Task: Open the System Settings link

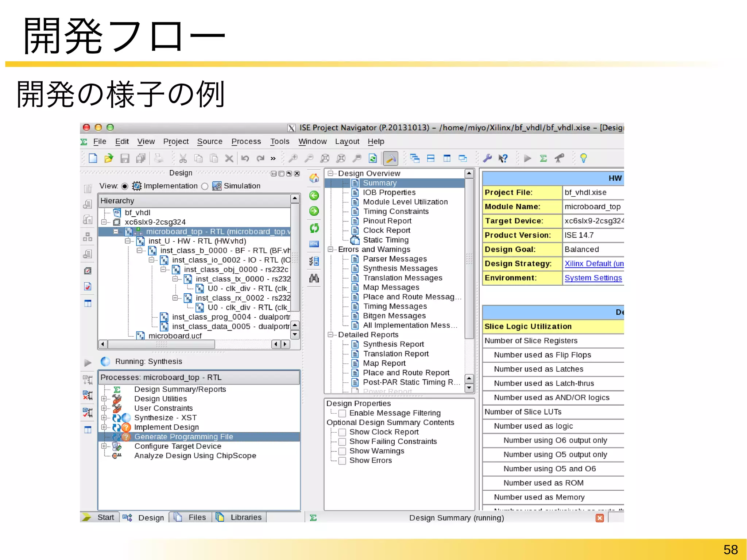Action: click(593, 278)
